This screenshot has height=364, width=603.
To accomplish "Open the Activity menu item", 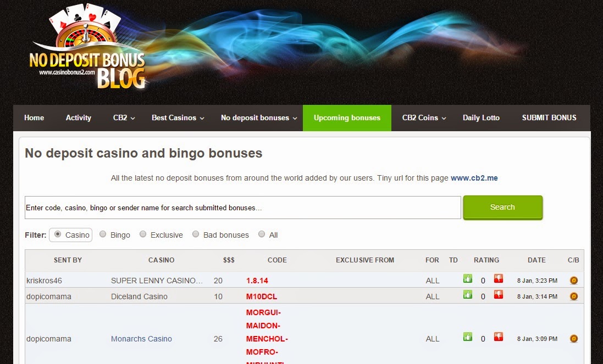I will [79, 118].
